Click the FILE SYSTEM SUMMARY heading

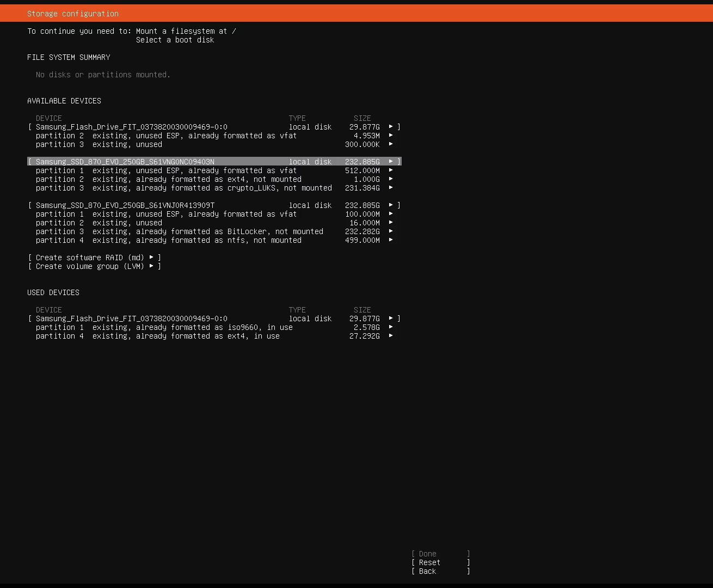[69, 57]
